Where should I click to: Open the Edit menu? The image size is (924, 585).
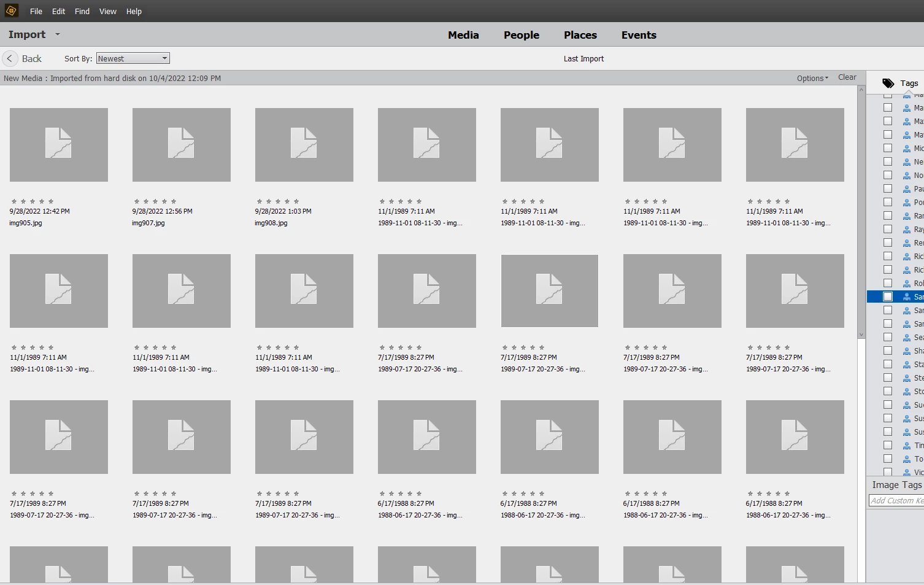(x=58, y=11)
